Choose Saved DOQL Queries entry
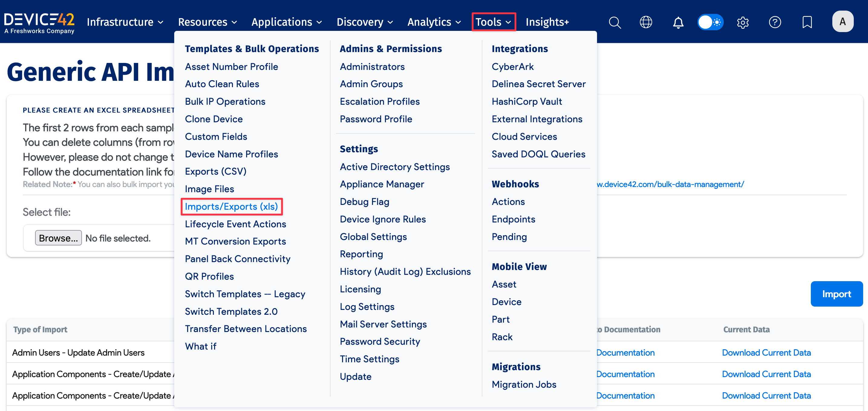 click(538, 154)
